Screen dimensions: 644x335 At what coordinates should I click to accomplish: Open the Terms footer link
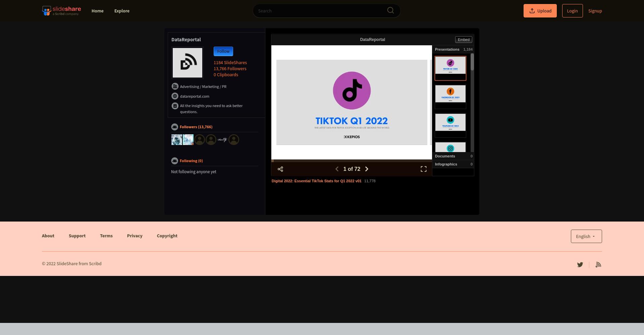coord(106,236)
